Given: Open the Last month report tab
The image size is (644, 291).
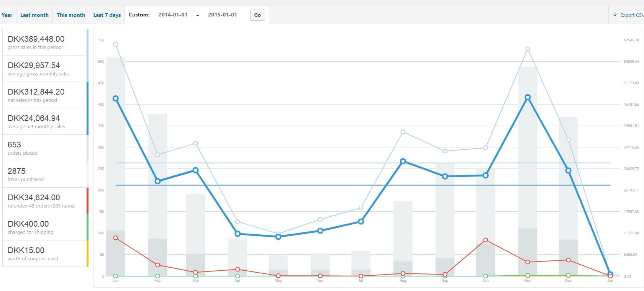Looking at the screenshot, I should tap(34, 15).
